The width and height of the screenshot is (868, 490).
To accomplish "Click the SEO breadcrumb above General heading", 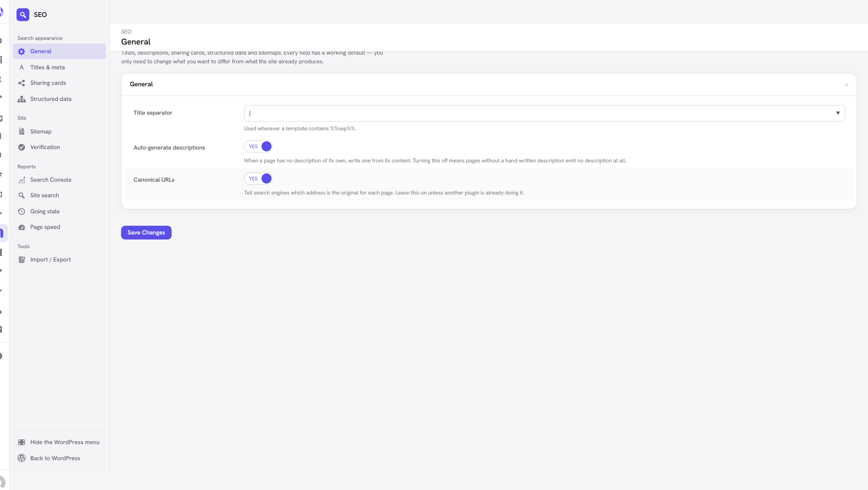I will (x=126, y=32).
